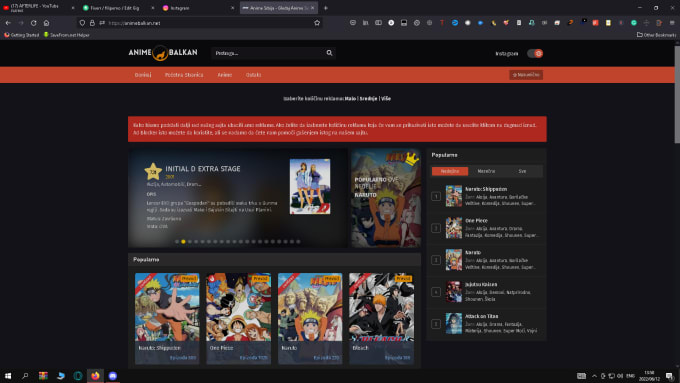Image resolution: width=680 pixels, height=383 pixels.
Task: Close the Anime Balkan browser tab
Action: point(312,8)
